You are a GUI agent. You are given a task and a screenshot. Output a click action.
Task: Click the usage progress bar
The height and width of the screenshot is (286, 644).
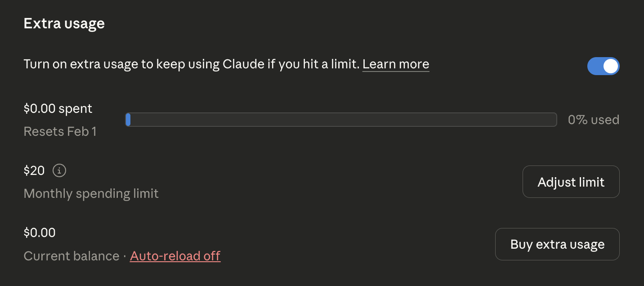[x=341, y=120]
